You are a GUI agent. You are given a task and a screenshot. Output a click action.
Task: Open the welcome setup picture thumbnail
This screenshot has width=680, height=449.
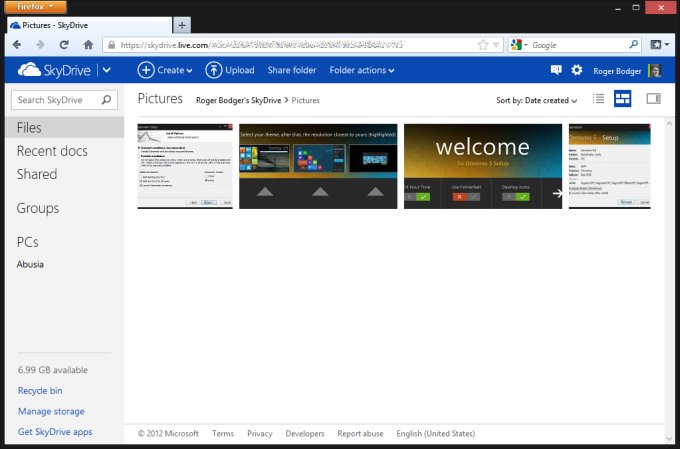pyautogui.click(x=483, y=166)
